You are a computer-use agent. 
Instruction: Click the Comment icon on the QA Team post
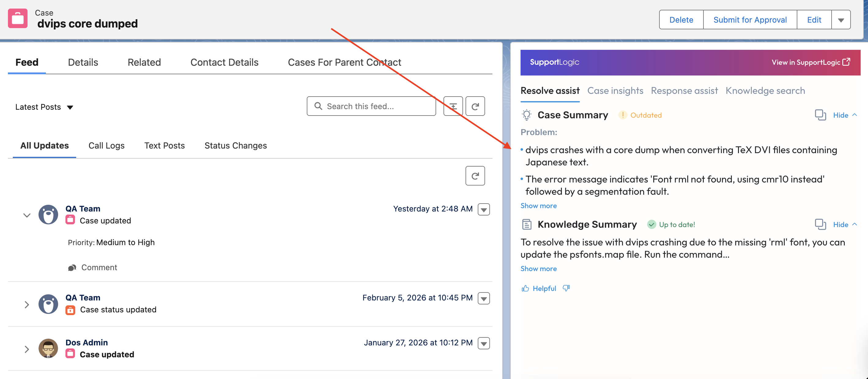tap(72, 267)
